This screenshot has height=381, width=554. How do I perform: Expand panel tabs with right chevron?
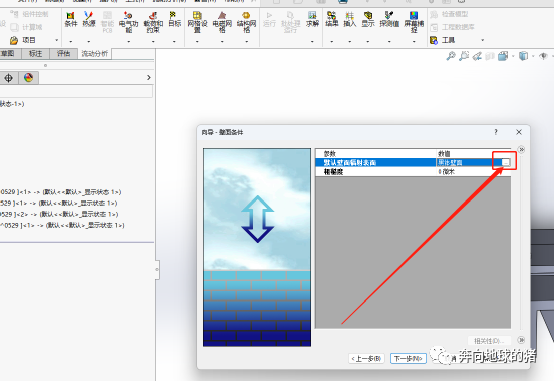tap(149, 77)
